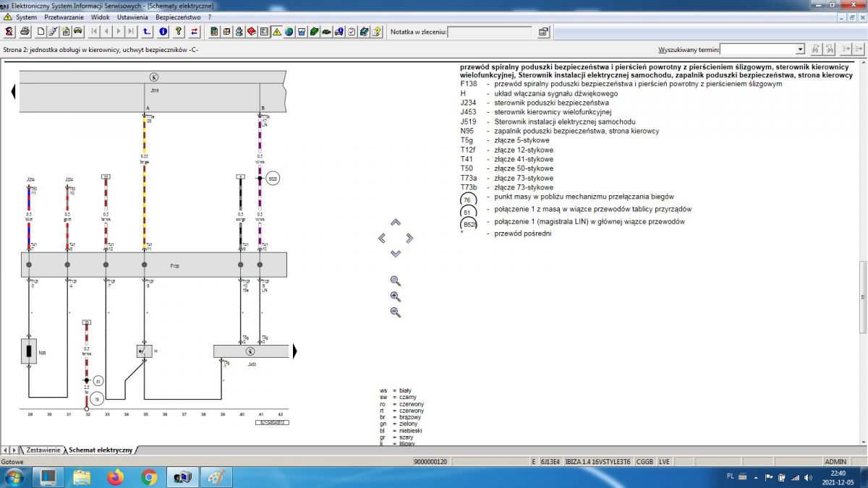Zoom out using the magnifier minus icon

[x=395, y=312]
